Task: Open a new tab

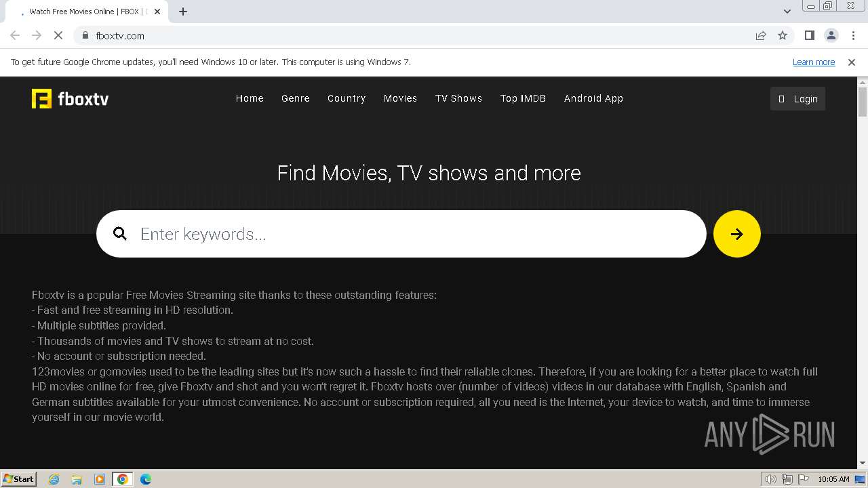Action: click(183, 12)
